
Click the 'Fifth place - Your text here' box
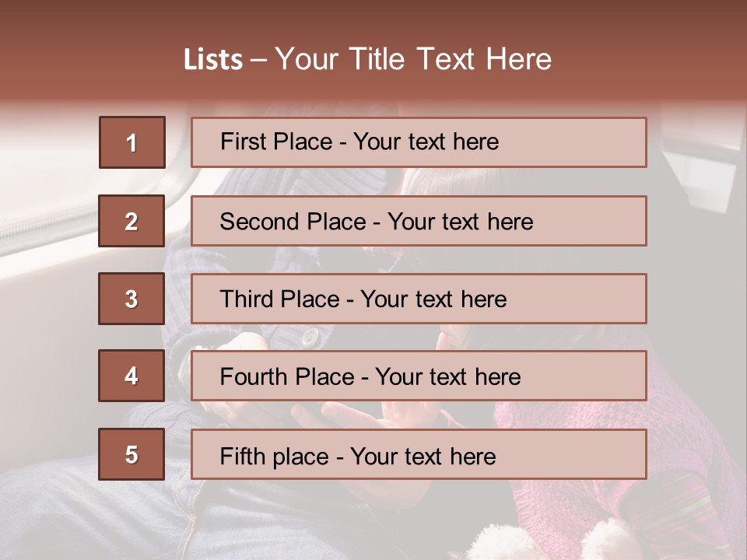419,454
